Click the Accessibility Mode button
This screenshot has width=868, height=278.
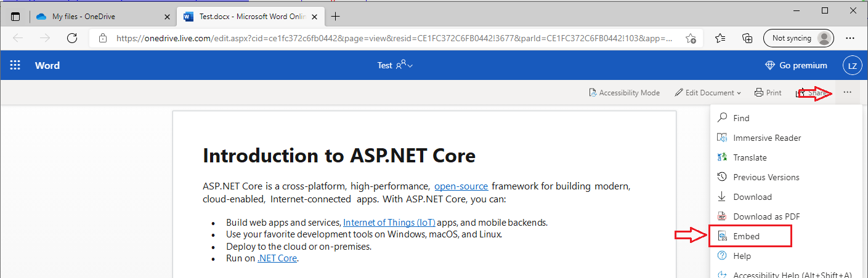(624, 93)
